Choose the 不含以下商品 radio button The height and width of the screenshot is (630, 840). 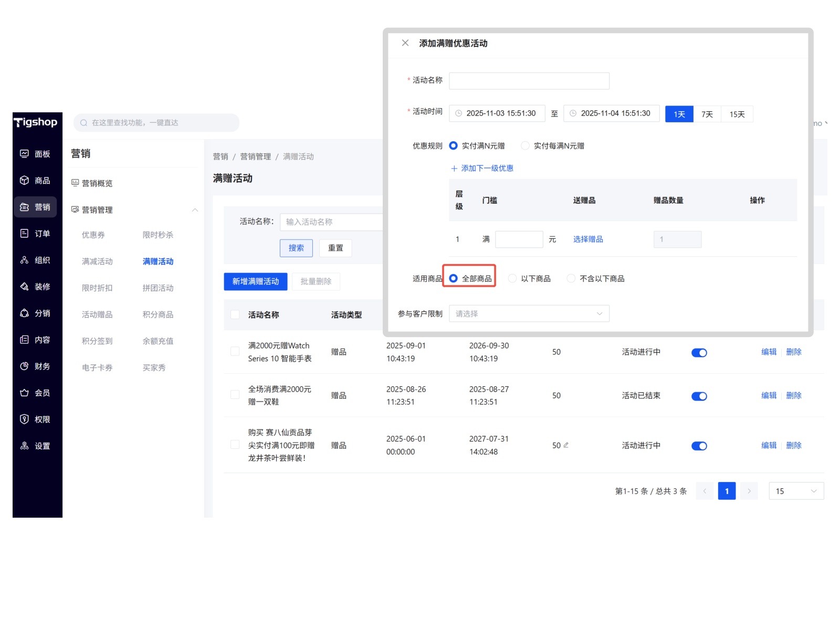[571, 279]
